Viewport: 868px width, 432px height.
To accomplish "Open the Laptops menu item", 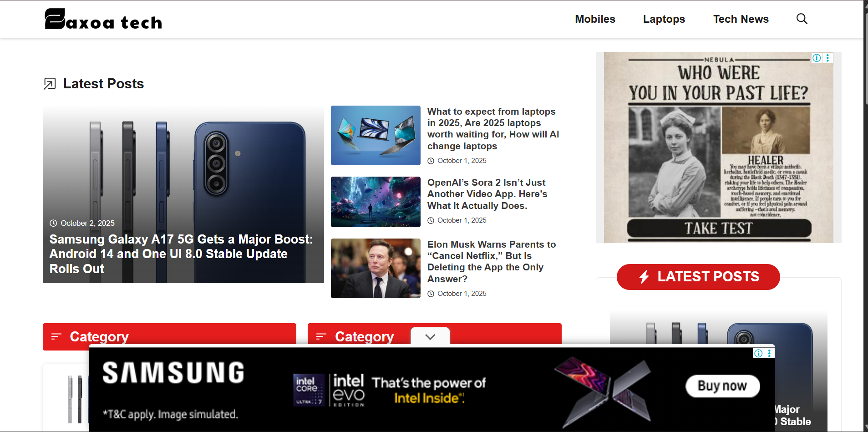I will 664,19.
